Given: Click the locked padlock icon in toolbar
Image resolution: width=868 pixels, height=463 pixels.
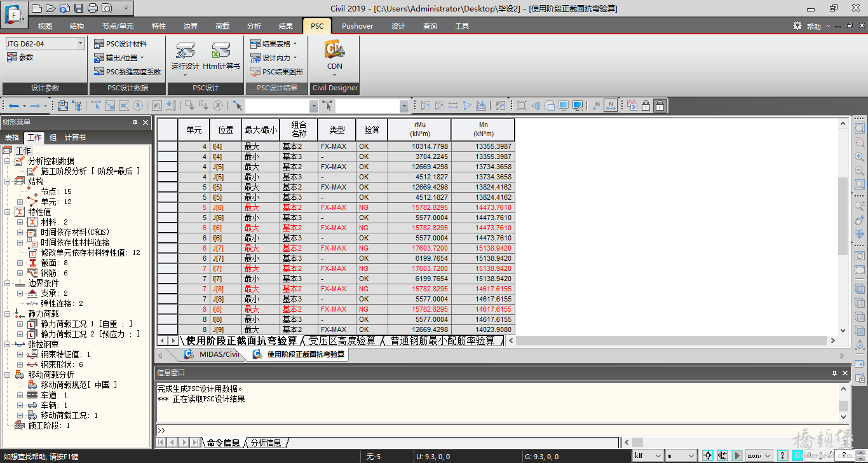Looking at the screenshot, I should 660,106.
